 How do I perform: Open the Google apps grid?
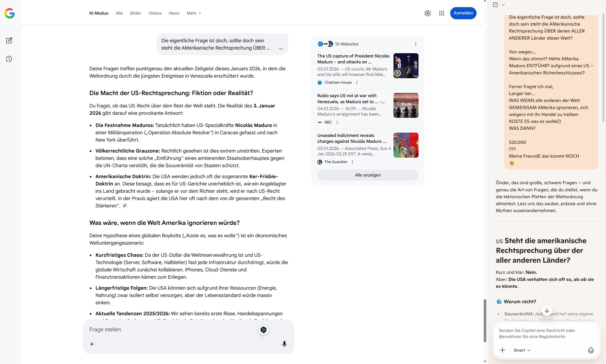click(x=441, y=13)
